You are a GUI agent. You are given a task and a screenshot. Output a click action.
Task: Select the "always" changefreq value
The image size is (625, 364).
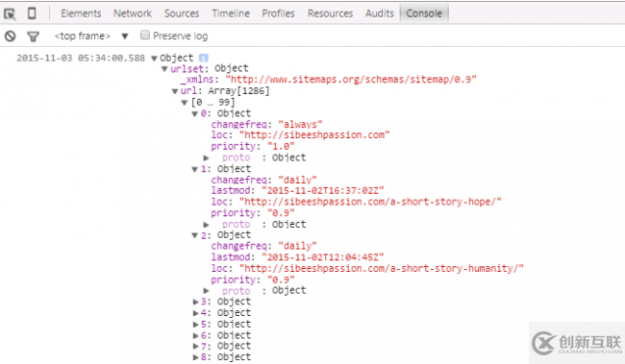300,124
